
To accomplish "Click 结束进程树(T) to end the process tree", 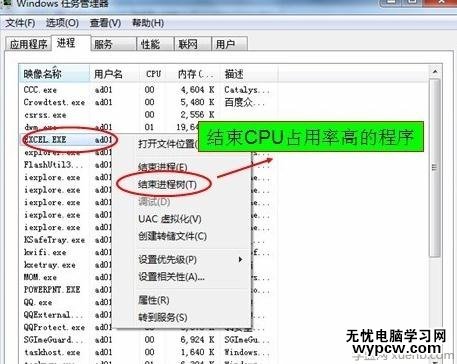I will coord(167,184).
